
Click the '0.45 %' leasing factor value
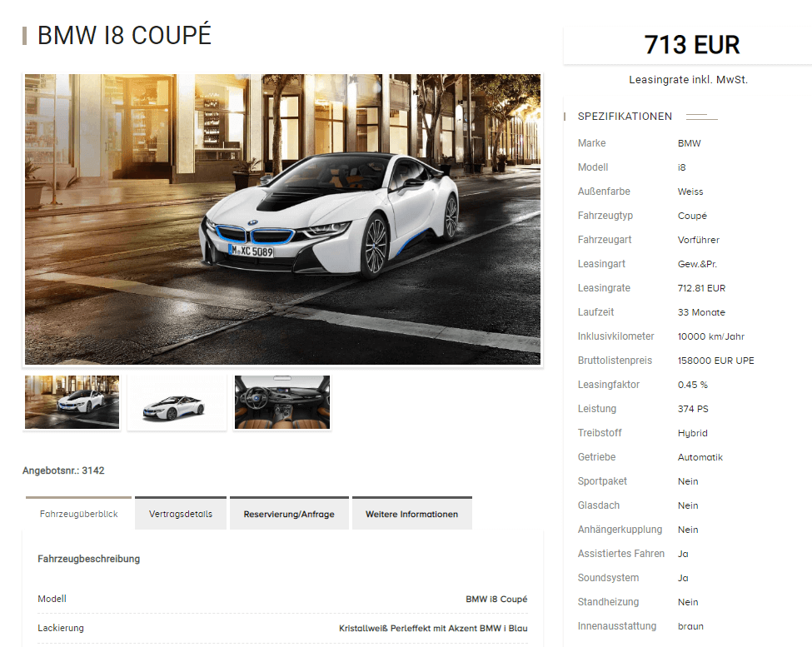(x=693, y=385)
